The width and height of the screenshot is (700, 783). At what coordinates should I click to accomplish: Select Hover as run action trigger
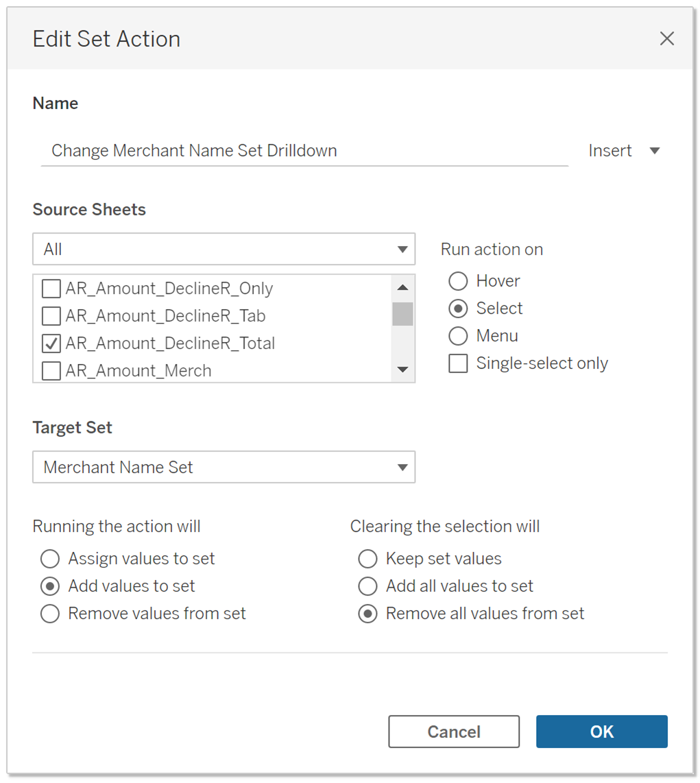tap(458, 281)
